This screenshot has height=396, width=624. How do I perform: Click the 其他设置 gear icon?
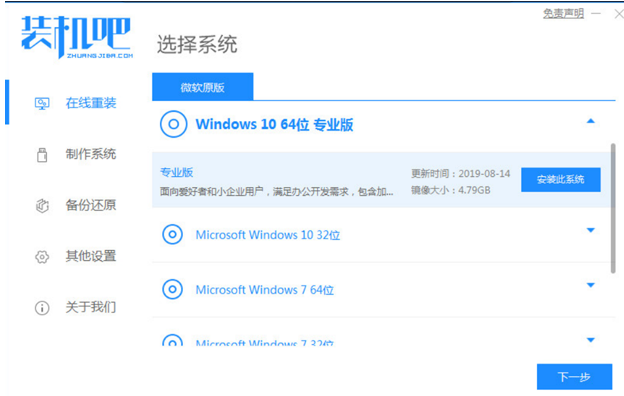42,257
